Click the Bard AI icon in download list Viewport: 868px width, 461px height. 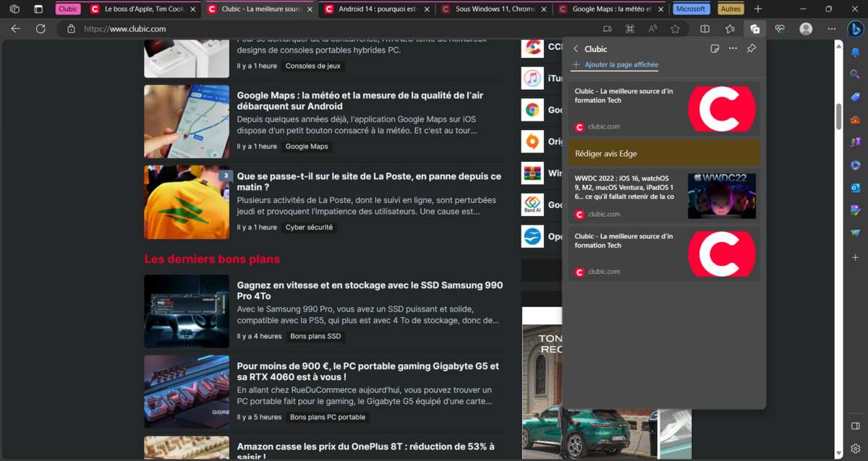[532, 204]
